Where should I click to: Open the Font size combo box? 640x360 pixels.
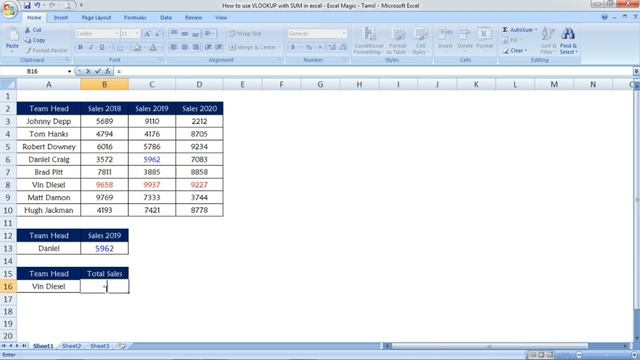(x=130, y=33)
